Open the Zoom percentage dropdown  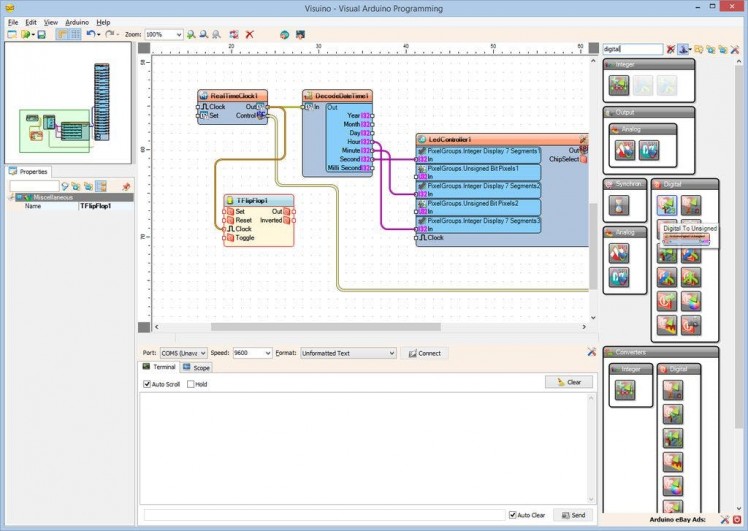[x=178, y=34]
